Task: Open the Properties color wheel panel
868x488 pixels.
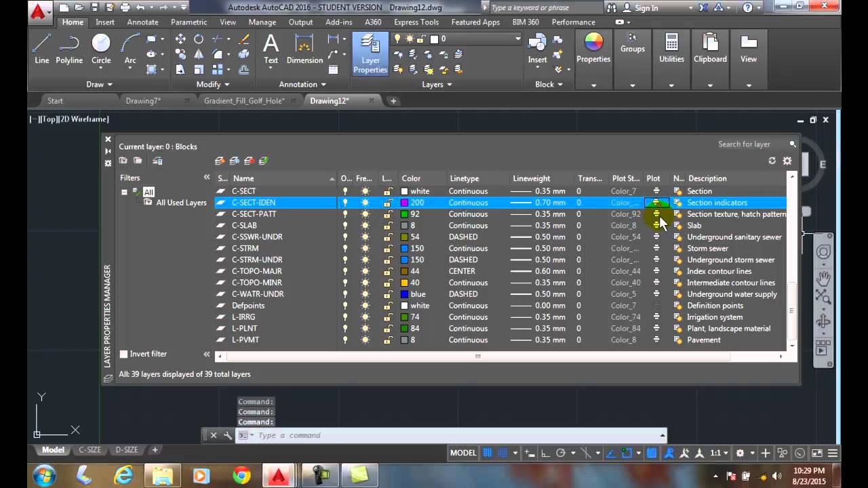Action: click(593, 49)
